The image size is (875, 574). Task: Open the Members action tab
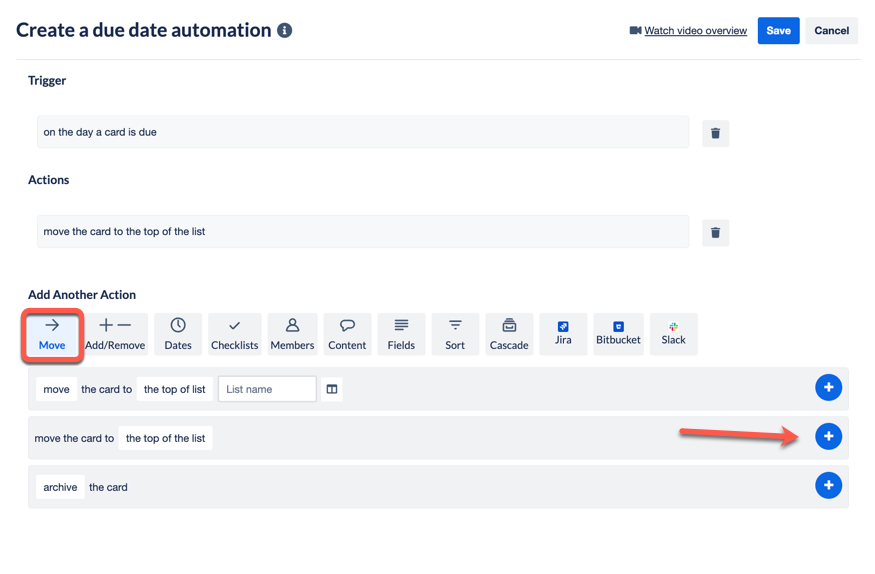click(x=292, y=334)
